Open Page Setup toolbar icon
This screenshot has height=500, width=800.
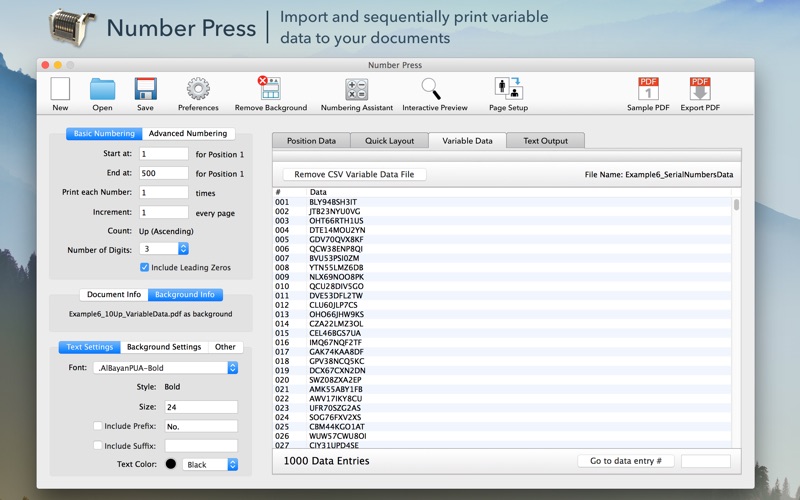[x=508, y=94]
